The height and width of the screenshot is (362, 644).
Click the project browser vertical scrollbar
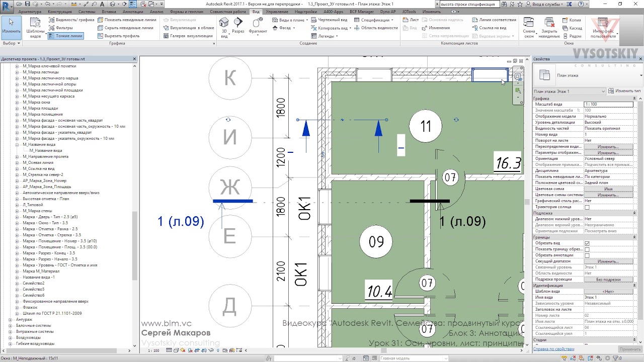pyautogui.click(x=134, y=245)
